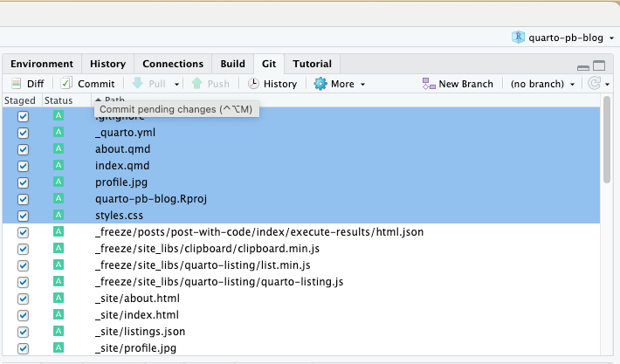
Task: Click the Status column header
Action: (59, 100)
